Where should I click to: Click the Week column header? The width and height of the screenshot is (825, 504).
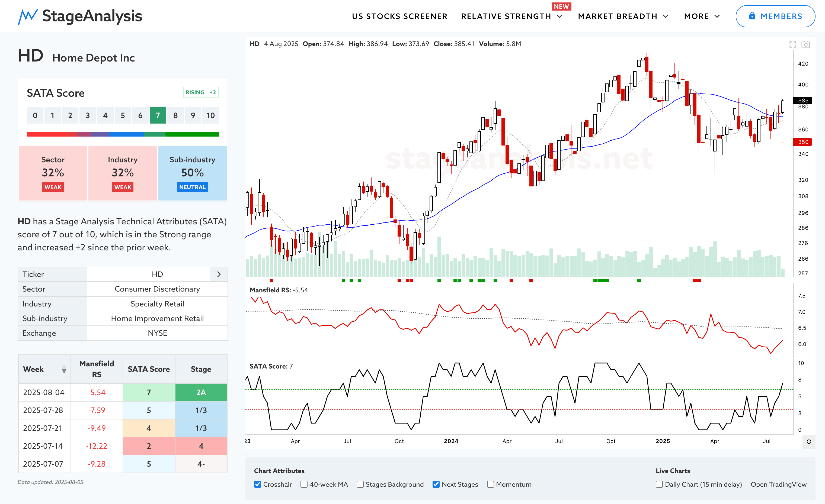coord(44,369)
